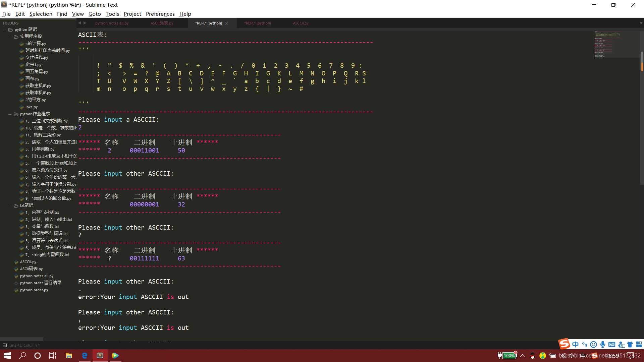Collapse the python作业程序 folder
The height and width of the screenshot is (362, 644).
pyautogui.click(x=10, y=114)
